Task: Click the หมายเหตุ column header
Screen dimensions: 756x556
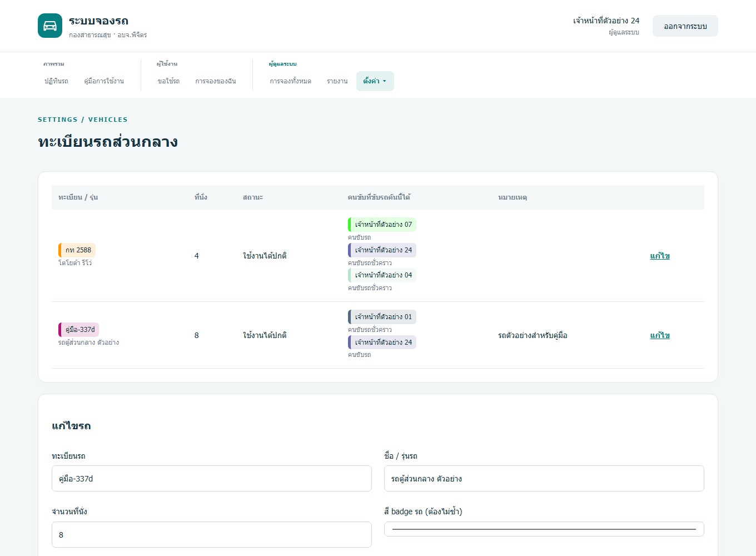Action: (513, 197)
